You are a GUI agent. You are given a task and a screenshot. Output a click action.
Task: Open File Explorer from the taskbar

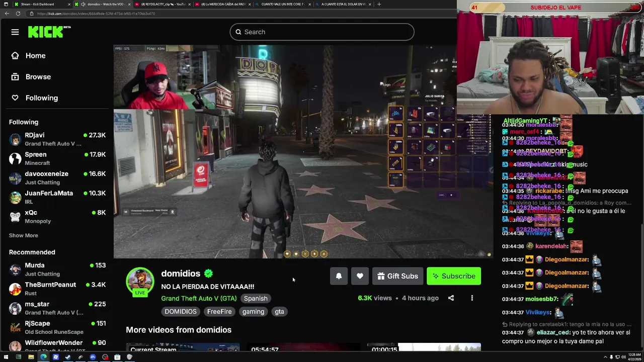(x=31, y=357)
